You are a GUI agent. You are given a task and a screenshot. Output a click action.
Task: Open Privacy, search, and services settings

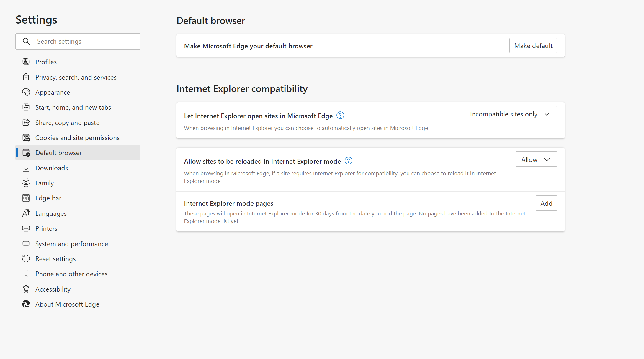pyautogui.click(x=76, y=77)
